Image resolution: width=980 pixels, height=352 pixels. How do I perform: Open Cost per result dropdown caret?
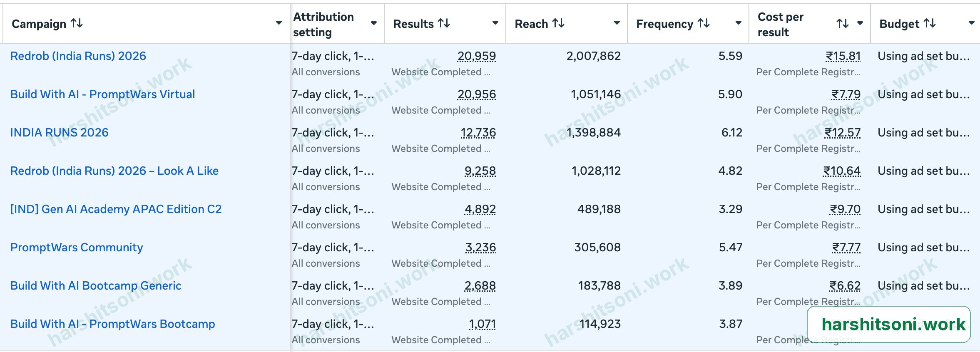(860, 23)
